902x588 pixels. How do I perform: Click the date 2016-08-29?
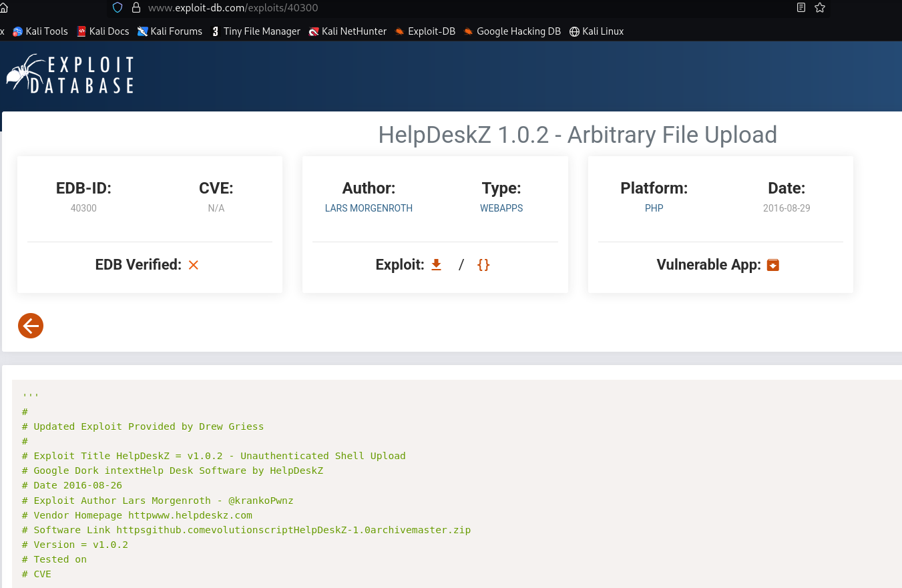(x=786, y=208)
